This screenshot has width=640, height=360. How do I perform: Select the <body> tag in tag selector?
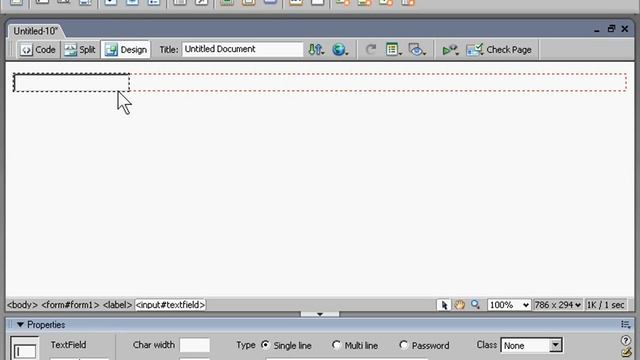[x=22, y=305]
